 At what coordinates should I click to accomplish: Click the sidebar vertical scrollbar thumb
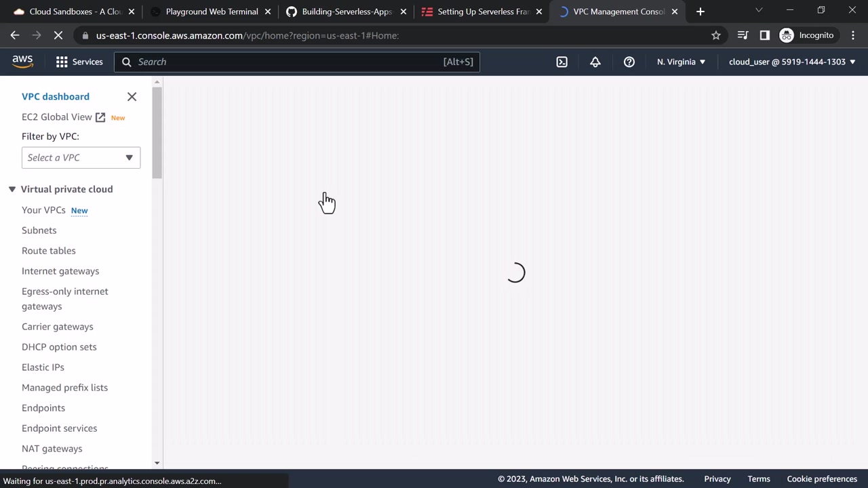click(157, 133)
